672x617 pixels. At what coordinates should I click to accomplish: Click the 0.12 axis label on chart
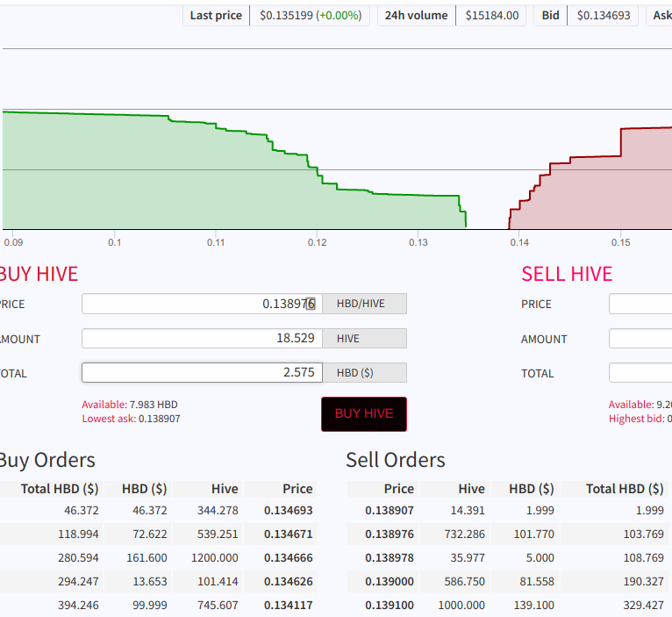click(318, 242)
